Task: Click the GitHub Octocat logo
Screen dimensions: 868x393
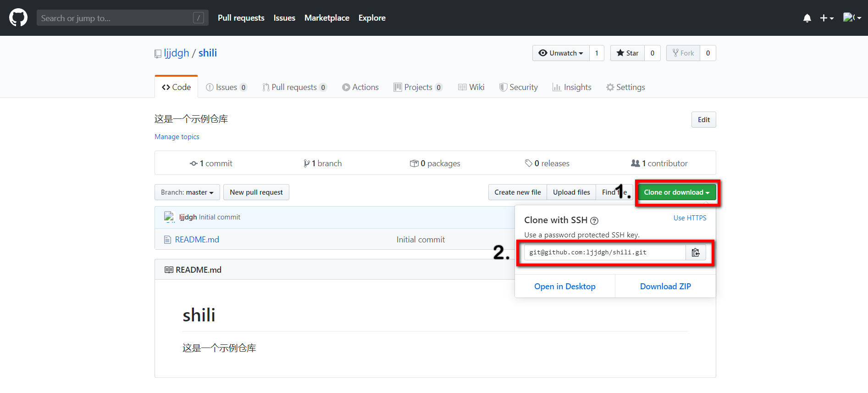Action: point(18,18)
